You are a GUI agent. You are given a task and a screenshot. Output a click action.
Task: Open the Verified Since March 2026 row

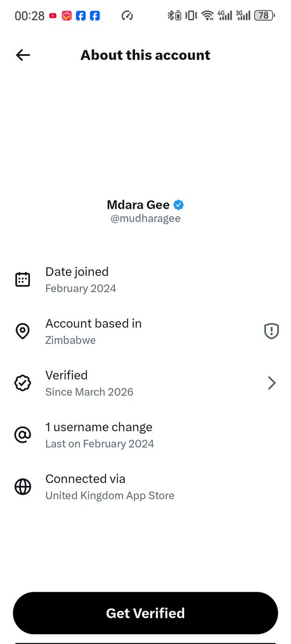[x=145, y=383]
